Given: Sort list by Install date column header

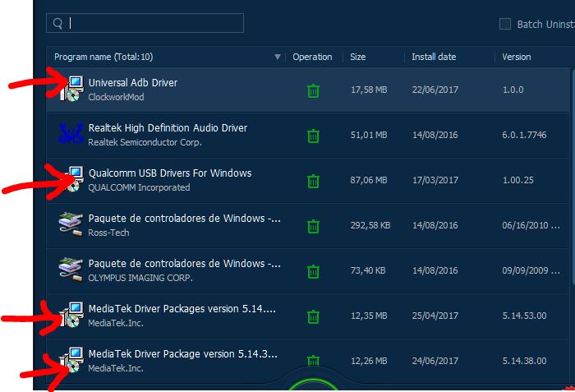Looking at the screenshot, I should pos(434,57).
